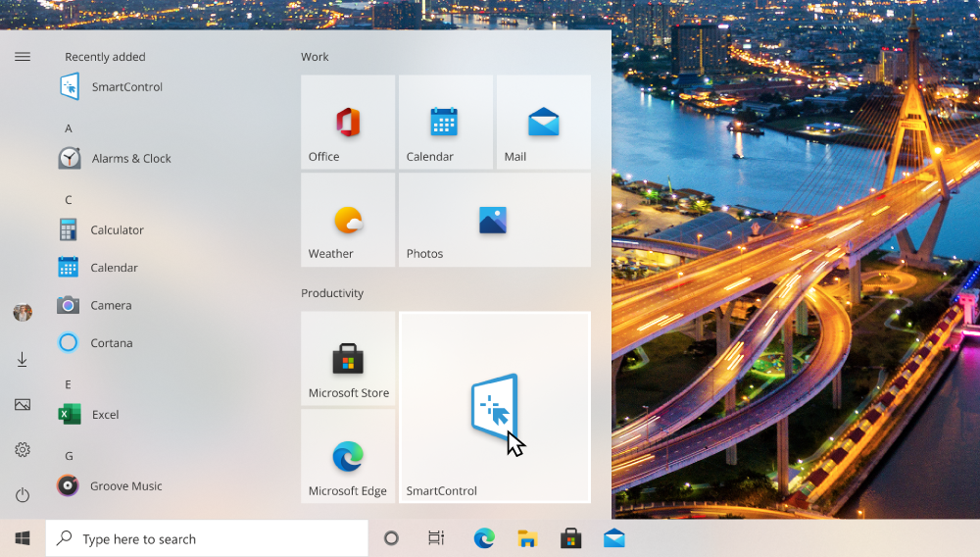Viewport: 980px width, 557px height.
Task: Open SmartControl from Recently added list
Action: (112, 87)
